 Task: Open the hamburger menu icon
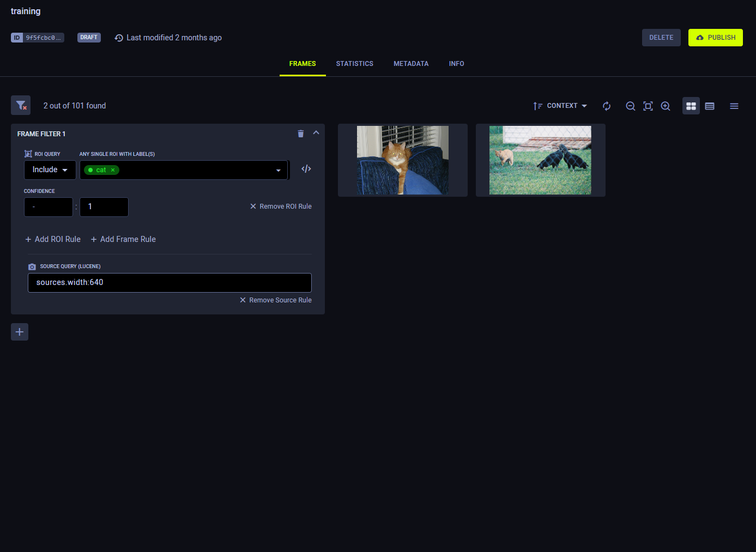[734, 106]
